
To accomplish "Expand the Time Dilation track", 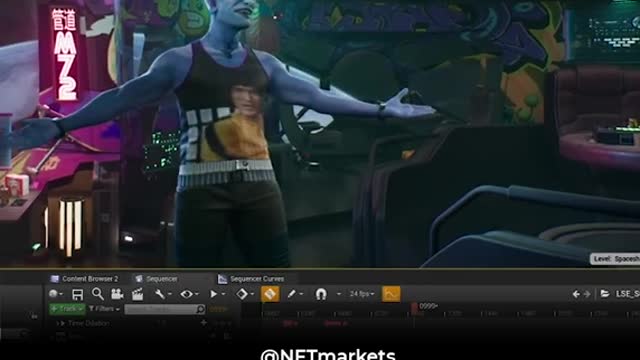I will tap(61, 323).
